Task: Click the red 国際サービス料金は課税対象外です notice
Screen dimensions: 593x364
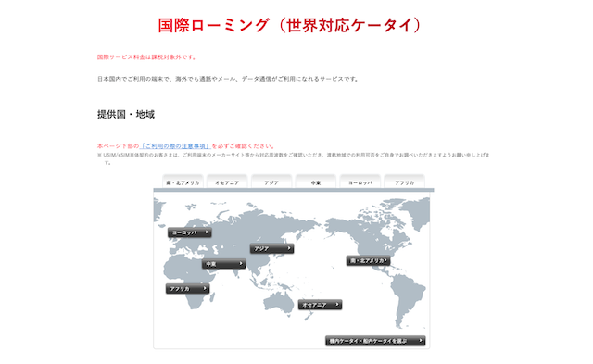Action: [x=146, y=57]
